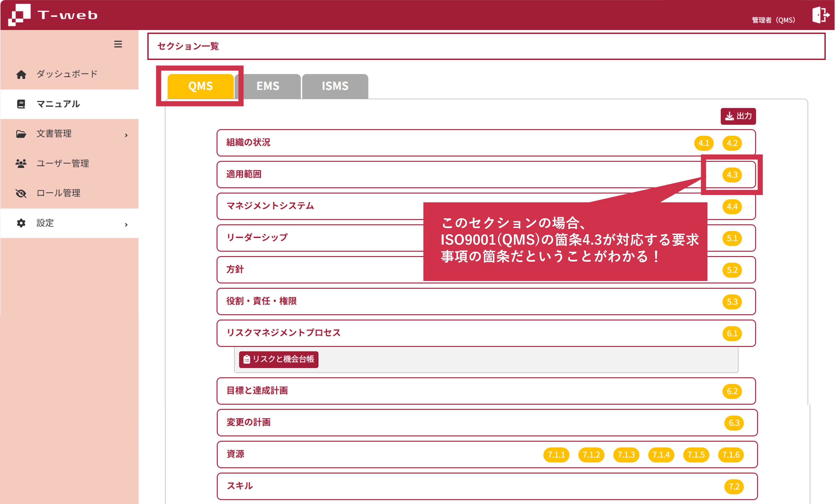Switch to the ISMS tab
This screenshot has width=835, height=504.
[x=335, y=86]
